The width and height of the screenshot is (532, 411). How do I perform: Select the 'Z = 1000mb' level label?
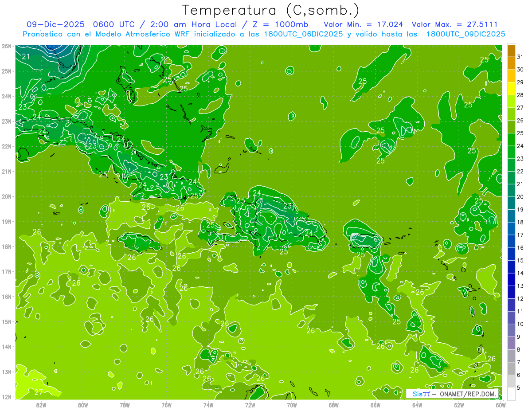tap(280, 24)
